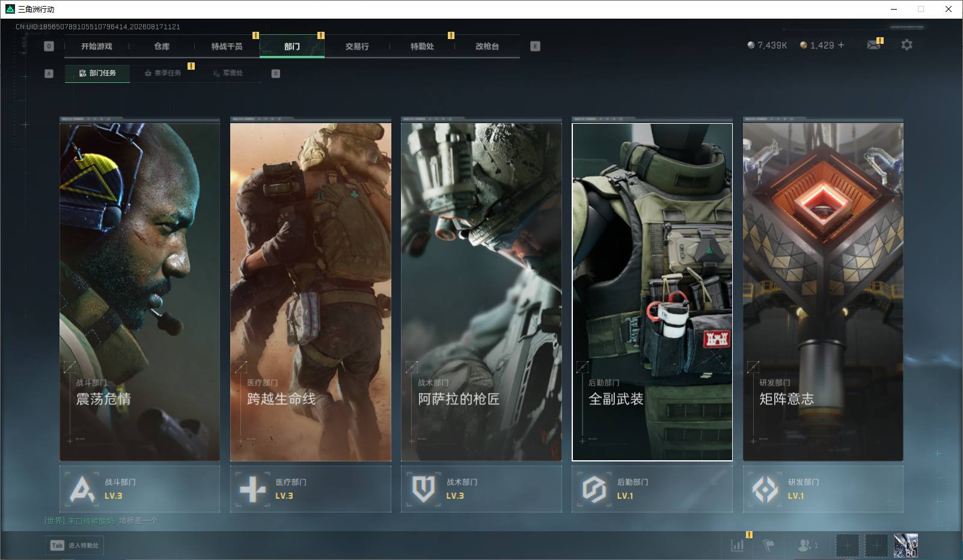Click the first empty squad plus slot

[x=848, y=546]
